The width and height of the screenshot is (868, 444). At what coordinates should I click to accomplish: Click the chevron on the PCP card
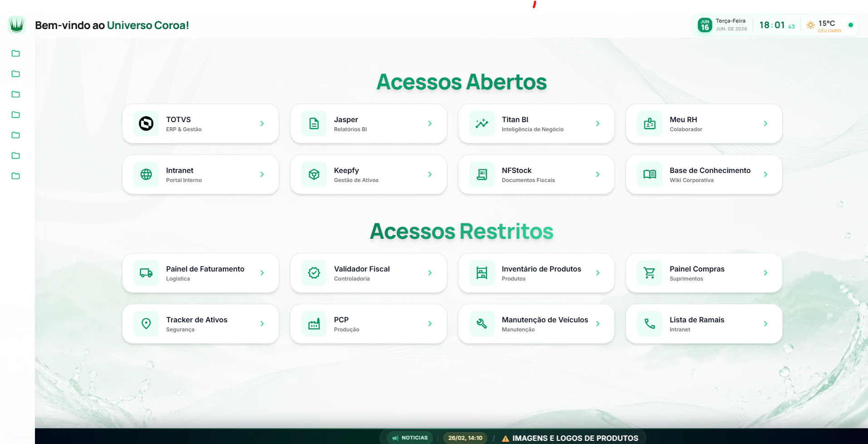(x=430, y=324)
